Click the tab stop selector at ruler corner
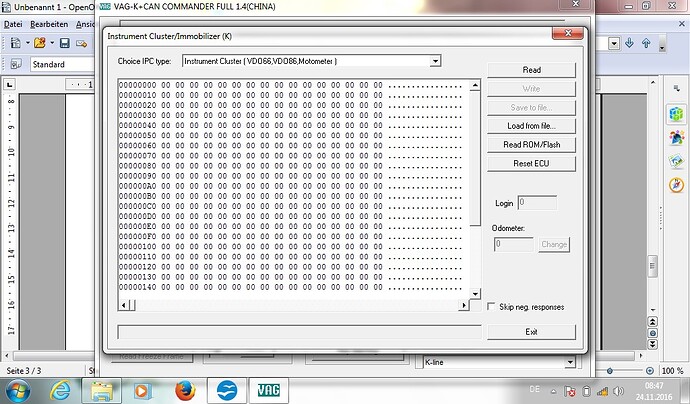The height and width of the screenshot is (404, 690). (9, 84)
